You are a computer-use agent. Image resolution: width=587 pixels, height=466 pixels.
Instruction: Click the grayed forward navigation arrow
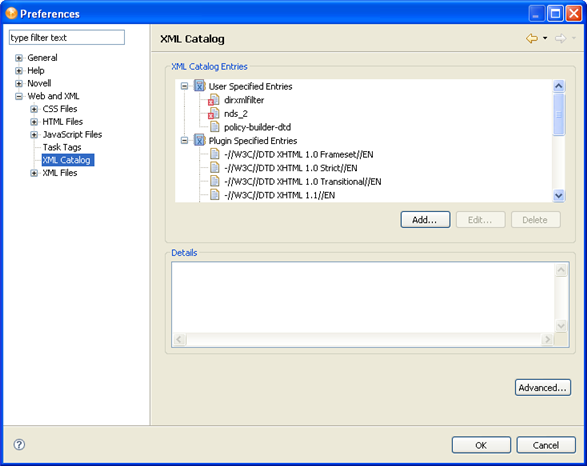(x=560, y=38)
